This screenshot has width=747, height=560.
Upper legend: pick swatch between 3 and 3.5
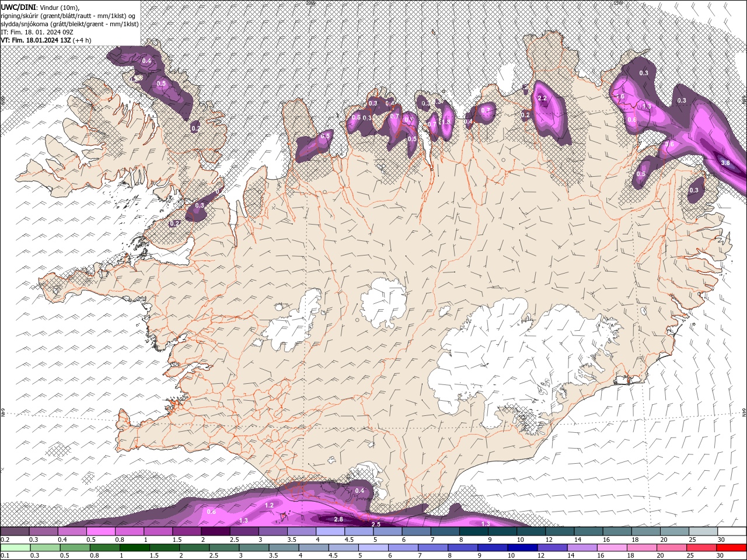273,531
